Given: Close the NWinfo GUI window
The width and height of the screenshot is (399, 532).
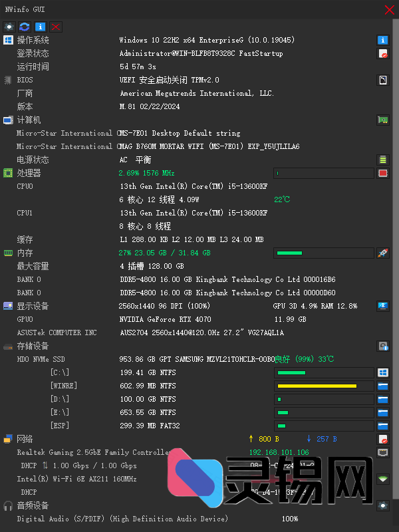Looking at the screenshot, I should click(390, 9).
